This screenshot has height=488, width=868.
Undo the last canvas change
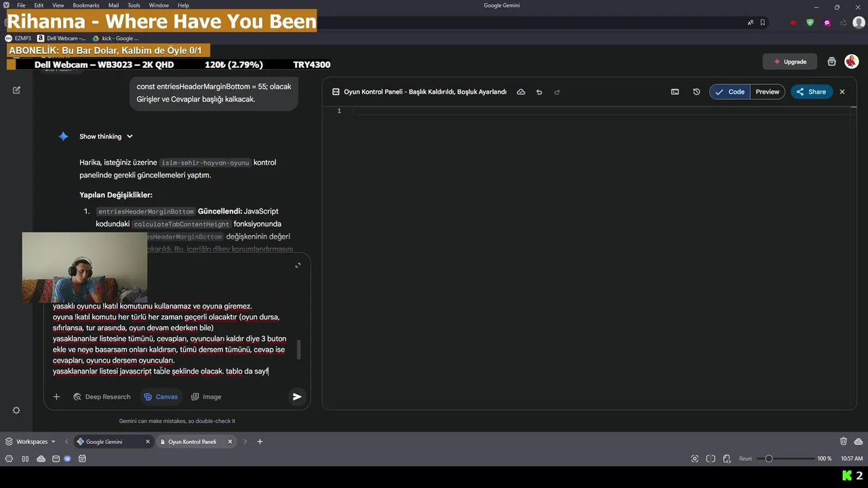coord(539,91)
